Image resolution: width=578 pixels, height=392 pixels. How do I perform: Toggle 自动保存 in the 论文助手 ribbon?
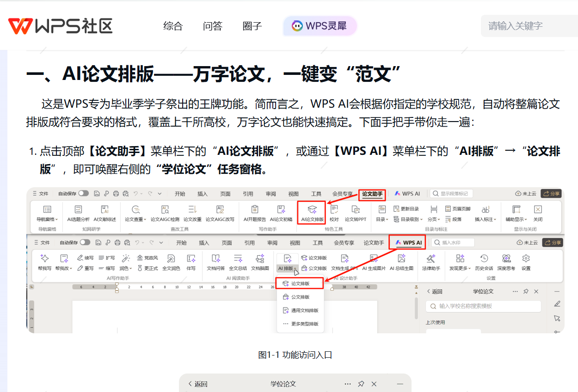point(84,194)
